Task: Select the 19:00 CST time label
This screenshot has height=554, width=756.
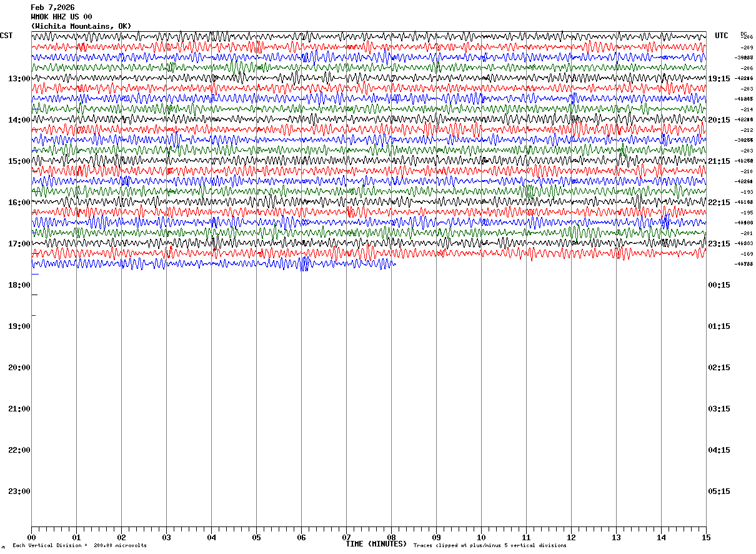Action: coord(19,326)
